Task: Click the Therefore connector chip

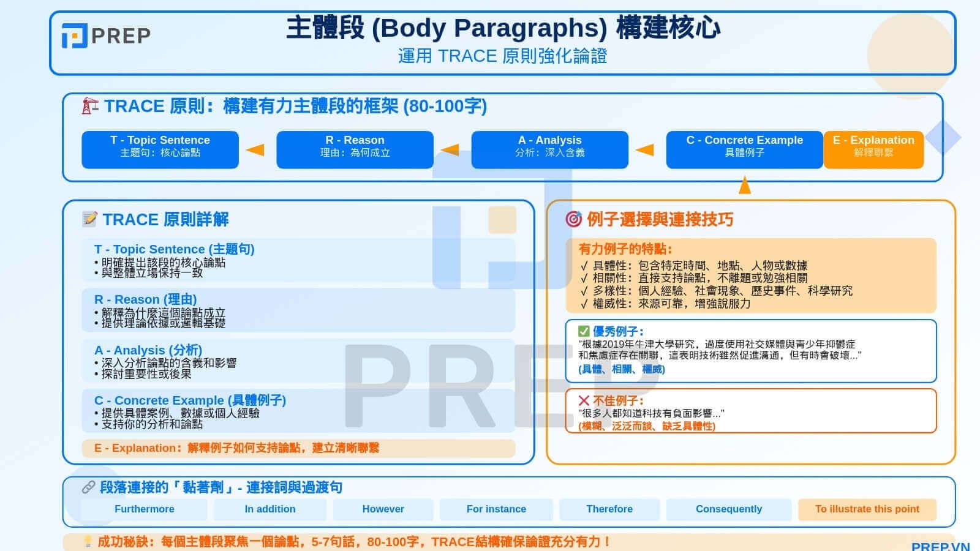Action: (609, 509)
